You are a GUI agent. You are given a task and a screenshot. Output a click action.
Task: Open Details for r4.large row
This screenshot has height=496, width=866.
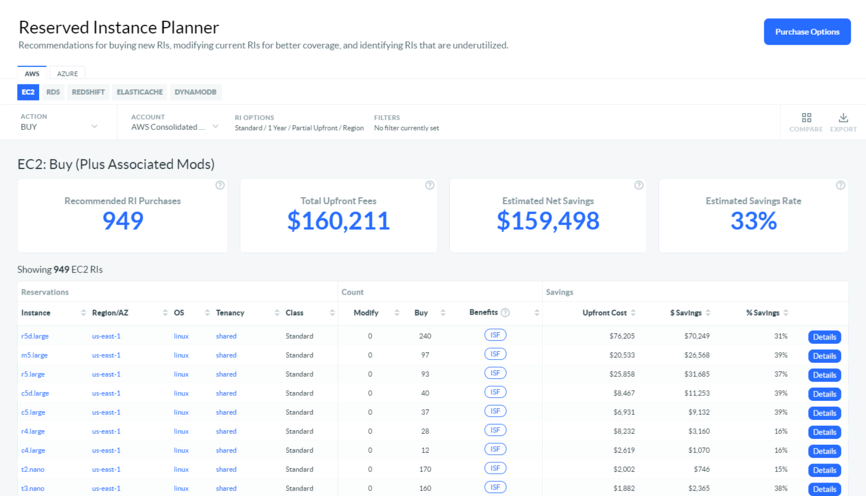pyautogui.click(x=825, y=432)
